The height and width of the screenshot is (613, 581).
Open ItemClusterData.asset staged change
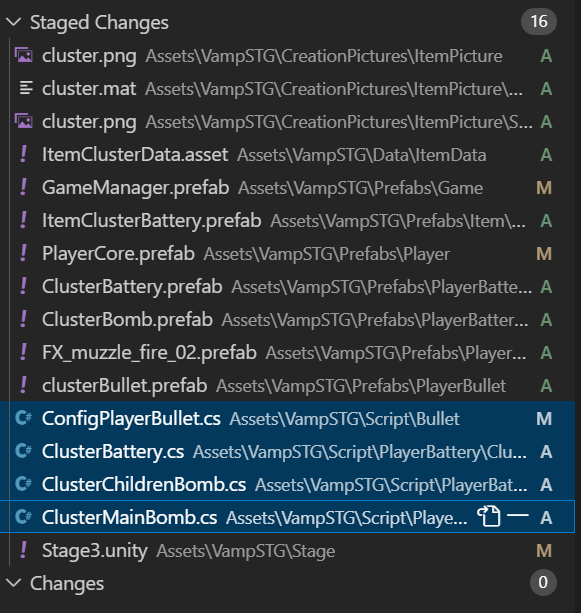pos(287,155)
